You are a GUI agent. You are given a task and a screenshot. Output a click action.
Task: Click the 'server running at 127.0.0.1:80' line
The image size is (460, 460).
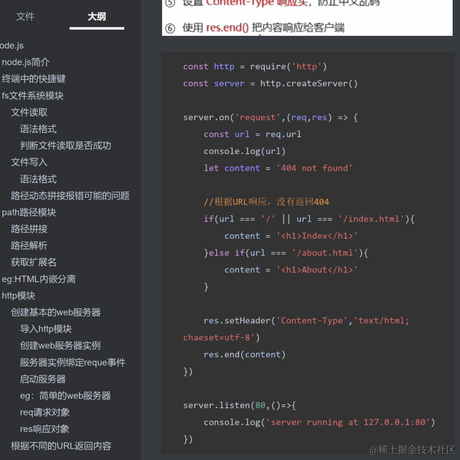[319, 422]
